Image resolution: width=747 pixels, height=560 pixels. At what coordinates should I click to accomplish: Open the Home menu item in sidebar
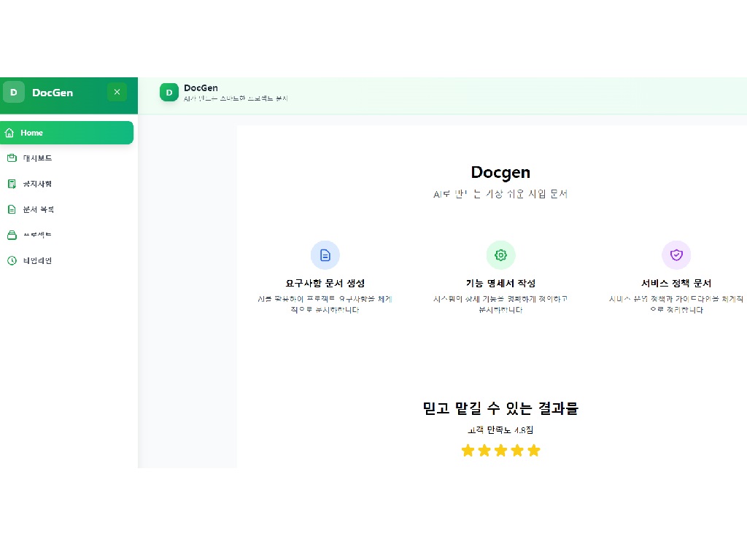66,133
